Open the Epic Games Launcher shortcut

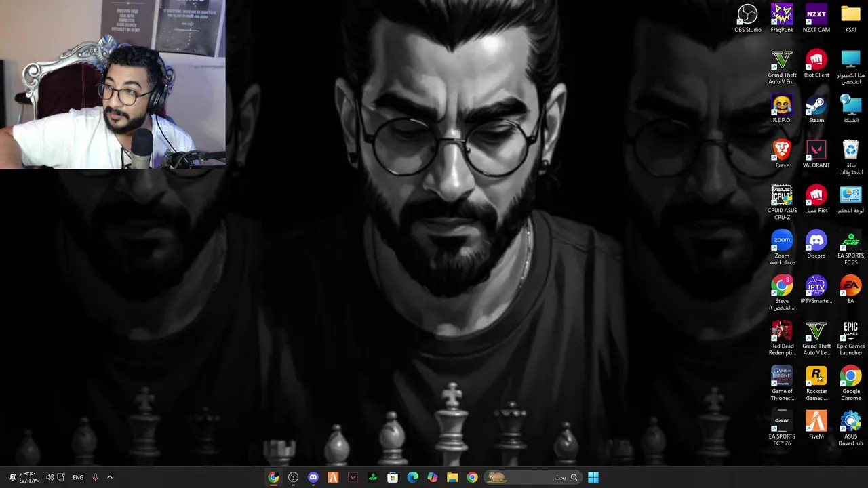coord(850,338)
